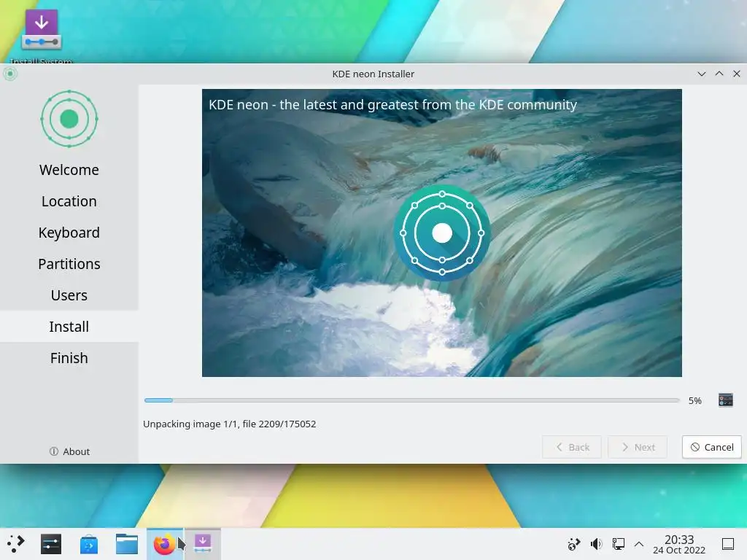747x560 pixels.
Task: Minimize the KDE neon Installer window
Action: coord(701,74)
